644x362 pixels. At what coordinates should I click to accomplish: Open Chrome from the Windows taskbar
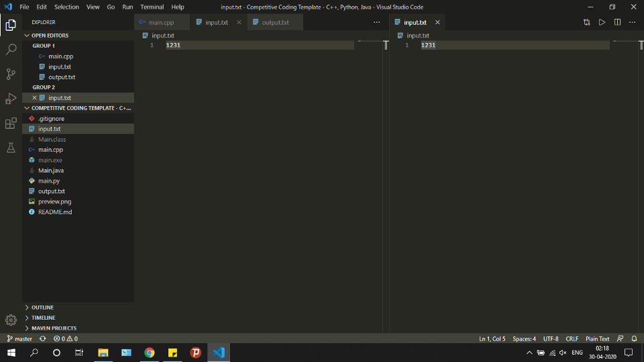[150, 353]
